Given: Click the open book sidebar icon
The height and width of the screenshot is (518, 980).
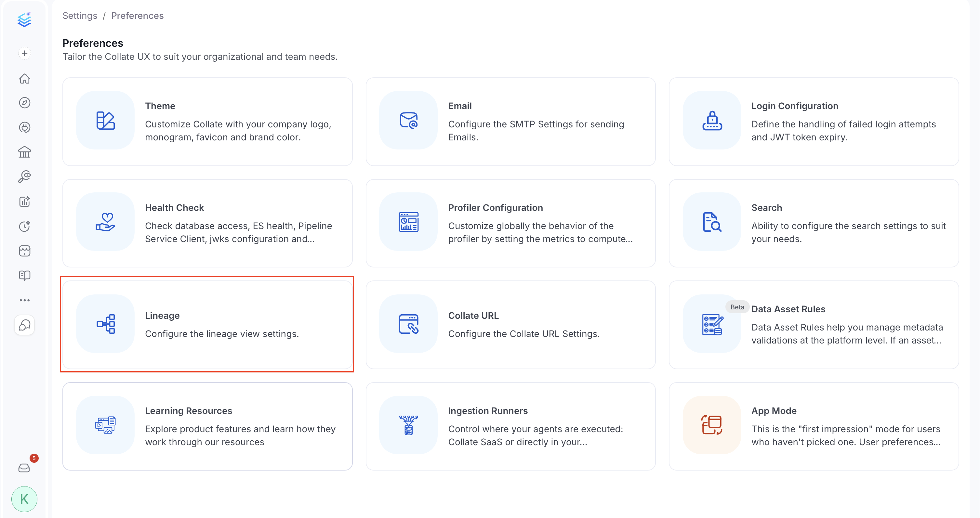Looking at the screenshot, I should [x=25, y=275].
